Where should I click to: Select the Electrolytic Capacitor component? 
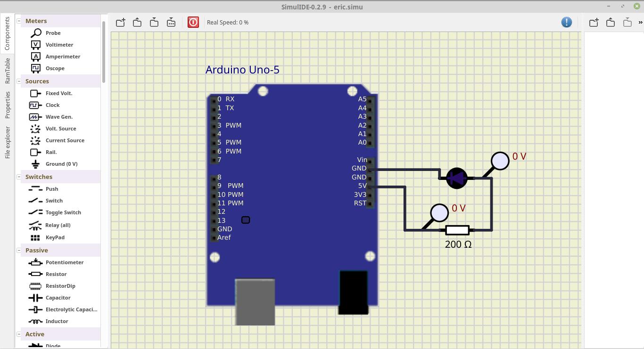[x=71, y=309]
